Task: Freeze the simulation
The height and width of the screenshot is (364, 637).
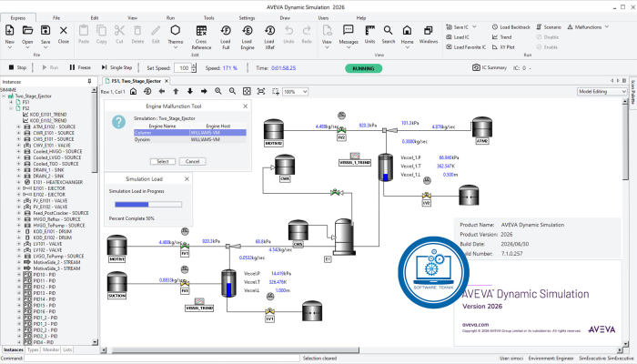Action: tap(80, 68)
